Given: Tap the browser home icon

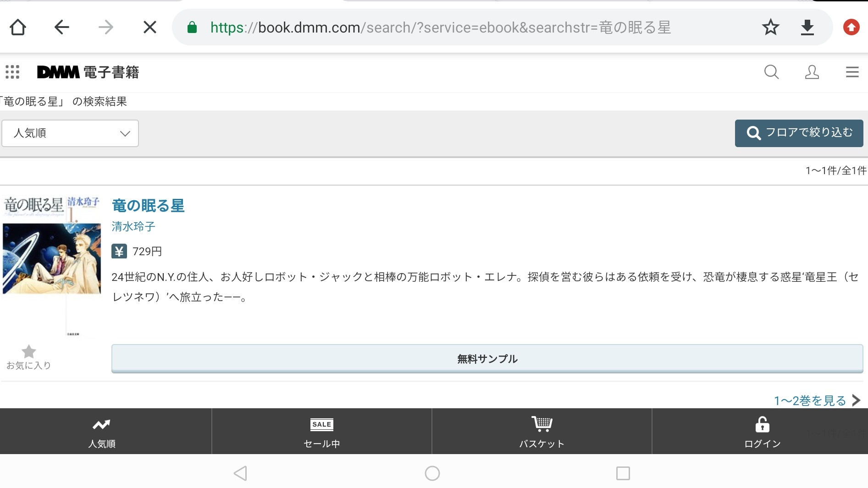Looking at the screenshot, I should (18, 27).
